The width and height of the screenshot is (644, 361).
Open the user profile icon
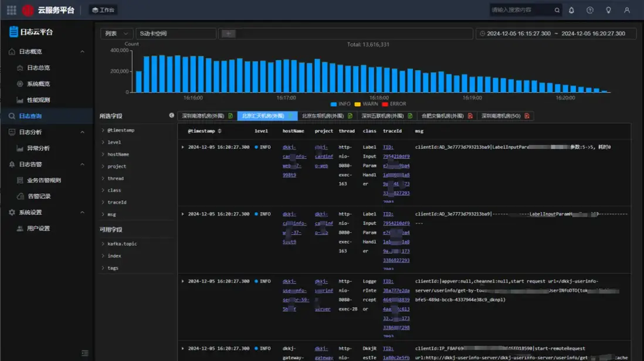[x=627, y=11]
